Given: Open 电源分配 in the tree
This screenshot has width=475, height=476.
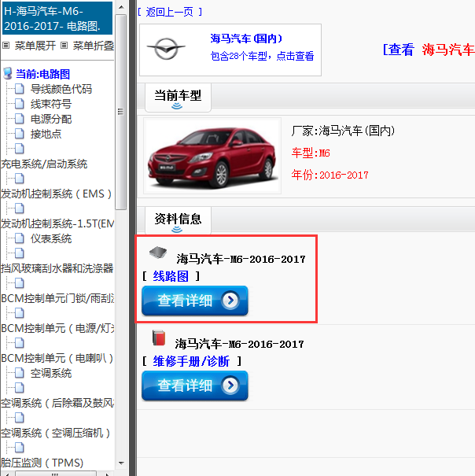Looking at the screenshot, I should click(51, 119).
